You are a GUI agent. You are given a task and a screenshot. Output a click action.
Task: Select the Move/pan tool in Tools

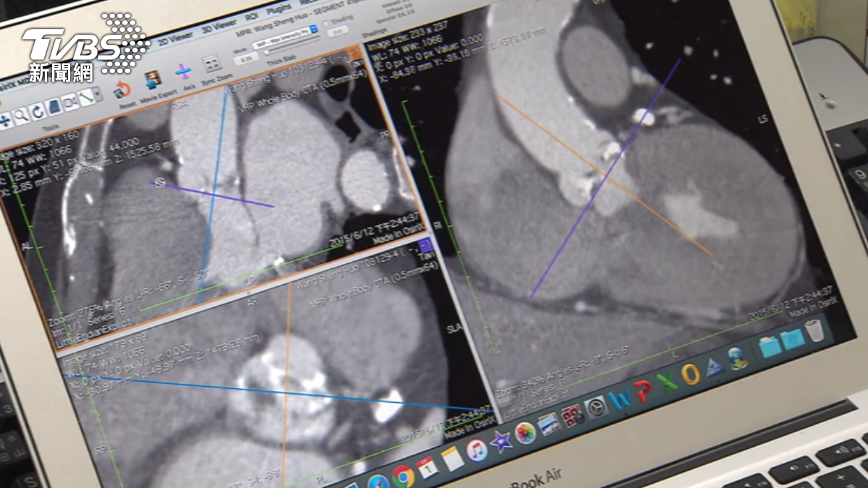pyautogui.click(x=5, y=120)
